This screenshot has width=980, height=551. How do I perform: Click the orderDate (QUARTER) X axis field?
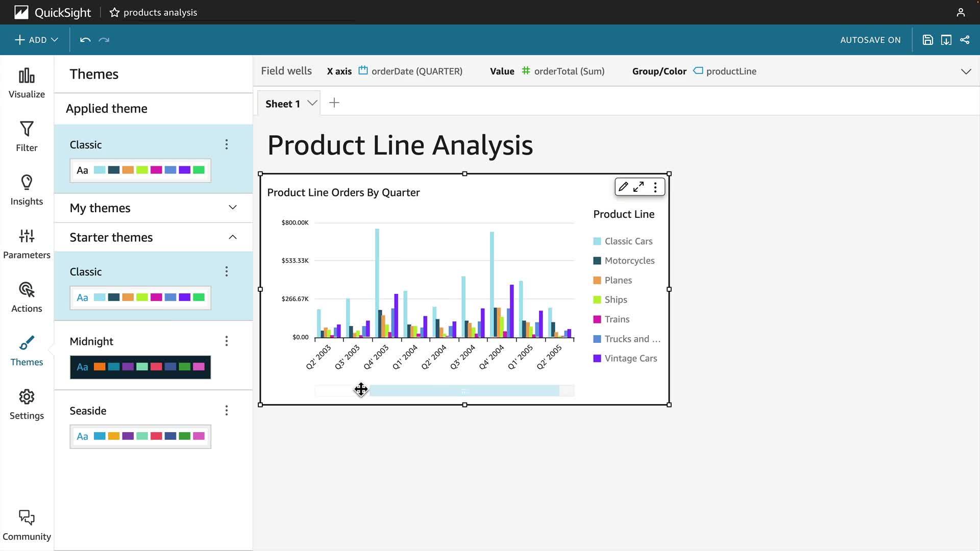click(x=416, y=71)
